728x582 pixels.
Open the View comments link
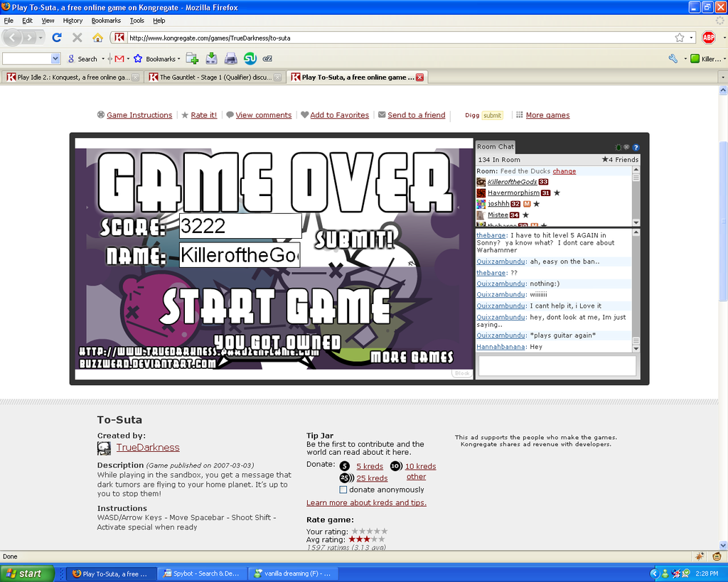coord(263,115)
